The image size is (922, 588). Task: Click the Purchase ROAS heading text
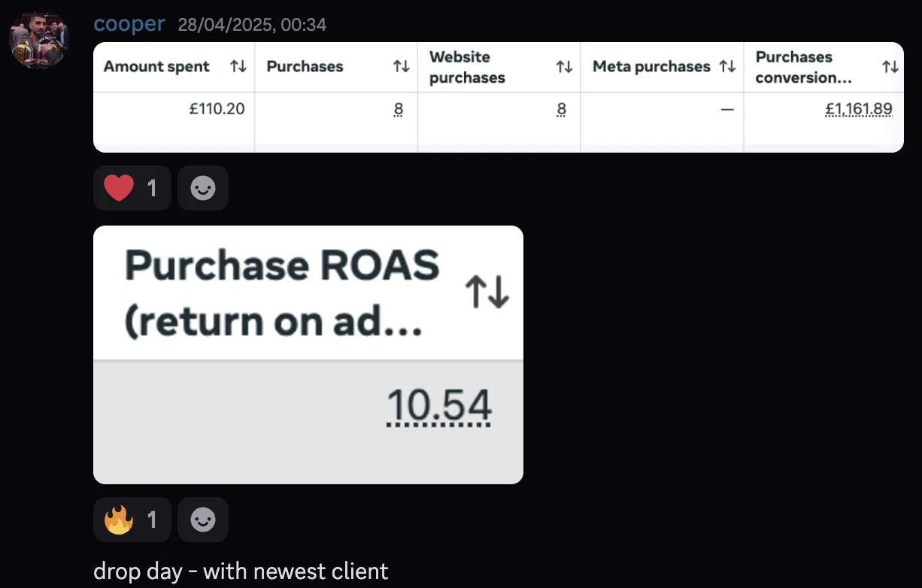pos(282,294)
